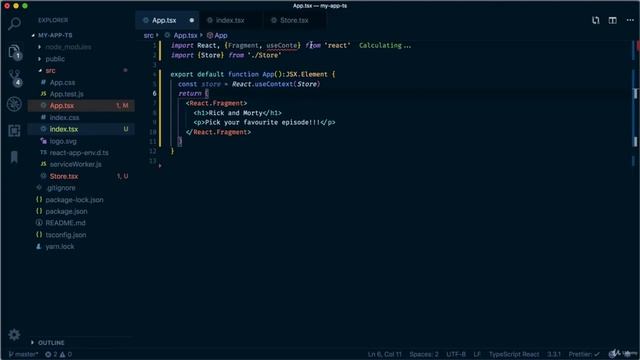Click the underlined useConte text in line 1
The width and height of the screenshot is (640, 360).
click(x=282, y=46)
